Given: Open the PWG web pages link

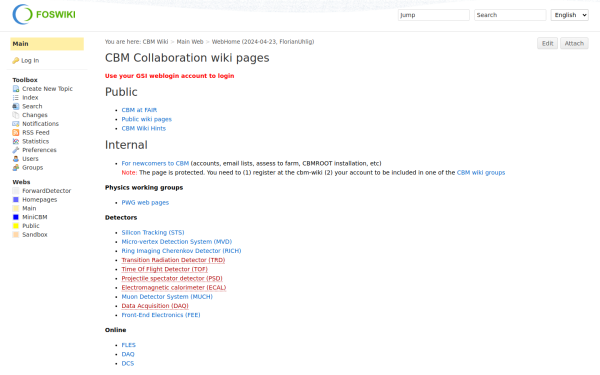Looking at the screenshot, I should click(x=145, y=203).
